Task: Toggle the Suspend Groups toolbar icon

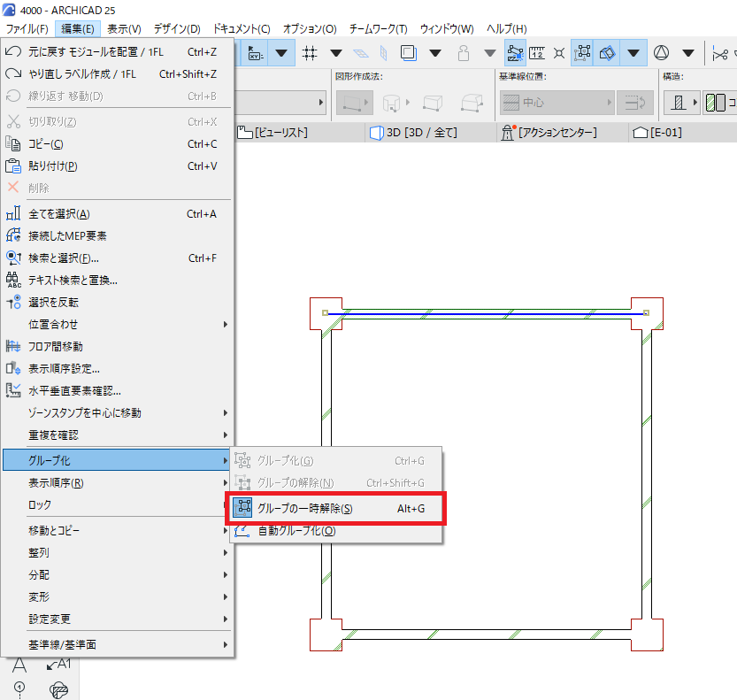Action: tap(583, 52)
